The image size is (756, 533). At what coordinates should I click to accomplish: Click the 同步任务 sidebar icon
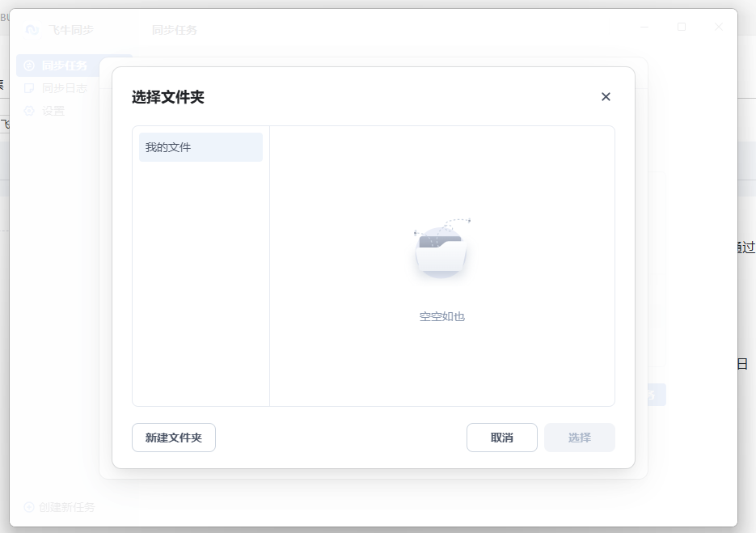[29, 66]
